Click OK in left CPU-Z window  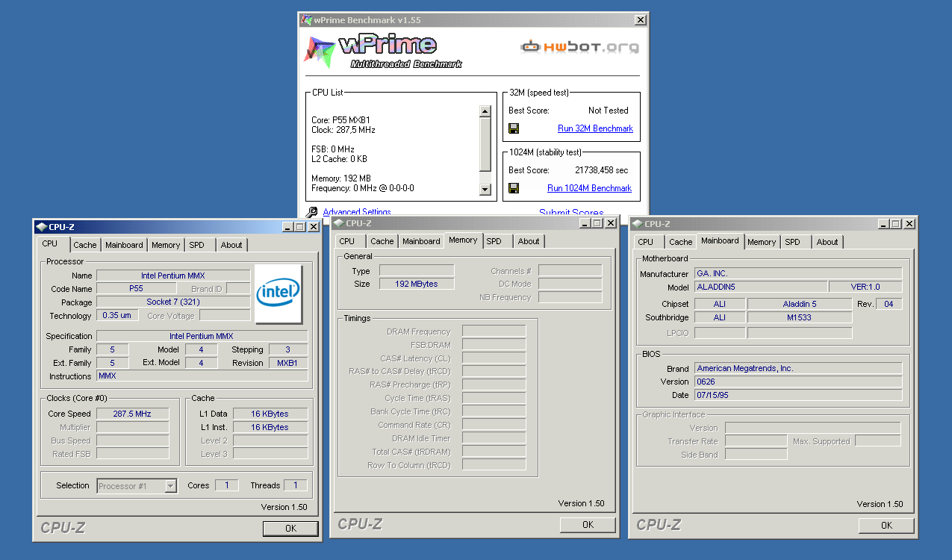[x=290, y=529]
